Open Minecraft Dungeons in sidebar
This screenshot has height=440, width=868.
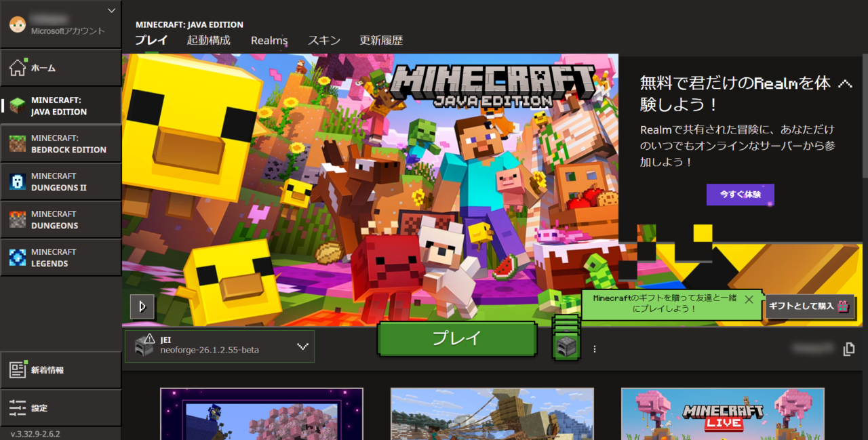pos(60,220)
